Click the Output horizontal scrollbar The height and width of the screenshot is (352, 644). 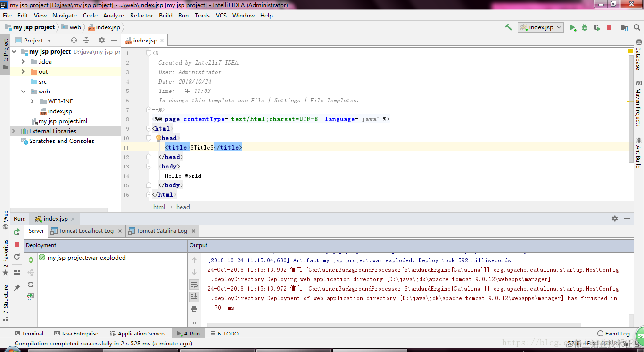tap(394, 325)
